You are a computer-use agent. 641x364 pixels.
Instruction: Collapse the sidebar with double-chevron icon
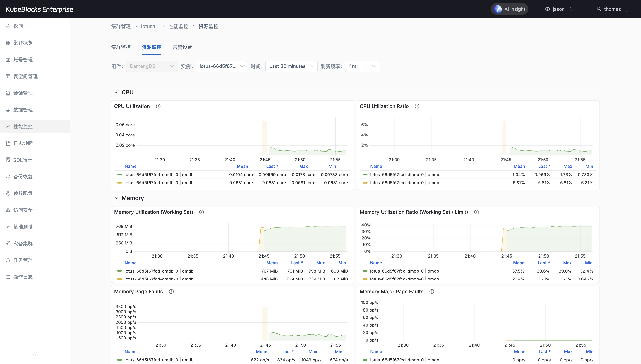[35, 354]
